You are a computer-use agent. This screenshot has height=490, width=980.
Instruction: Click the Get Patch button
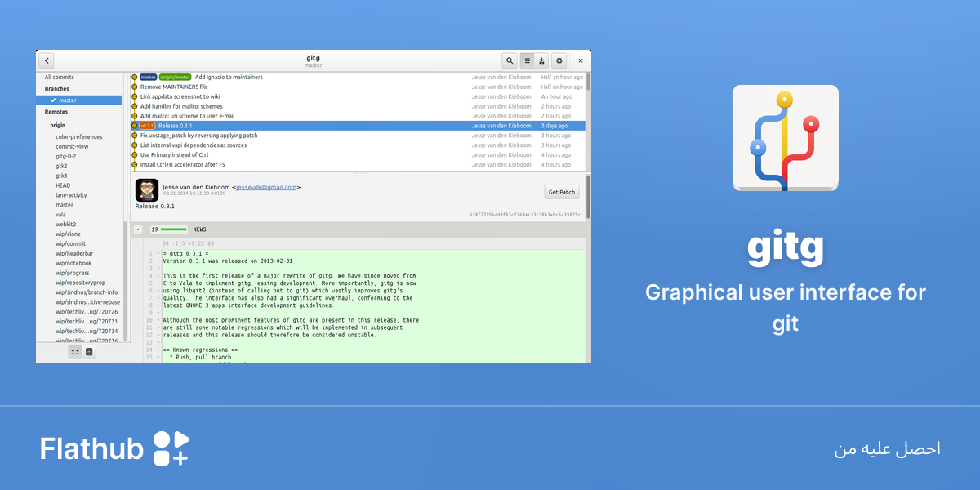pyautogui.click(x=562, y=192)
